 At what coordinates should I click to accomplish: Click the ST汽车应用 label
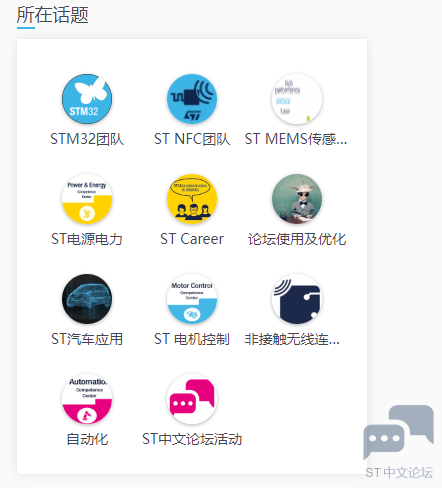[87, 339]
